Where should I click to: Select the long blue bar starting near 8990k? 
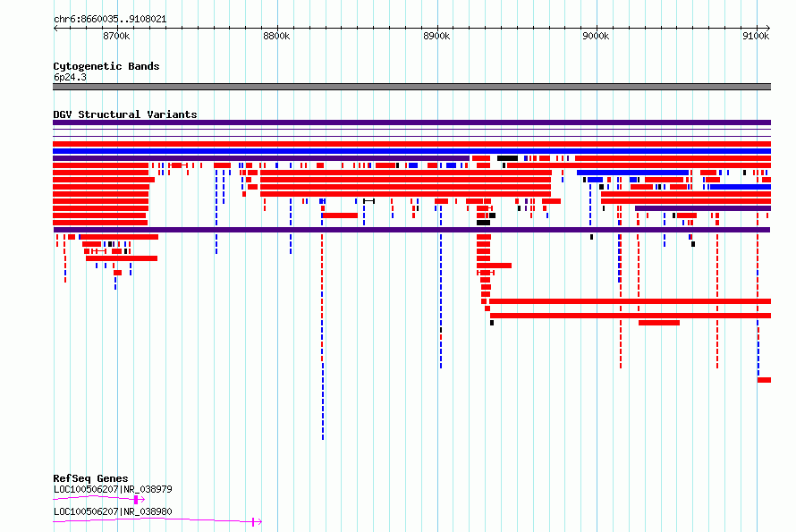(x=632, y=173)
